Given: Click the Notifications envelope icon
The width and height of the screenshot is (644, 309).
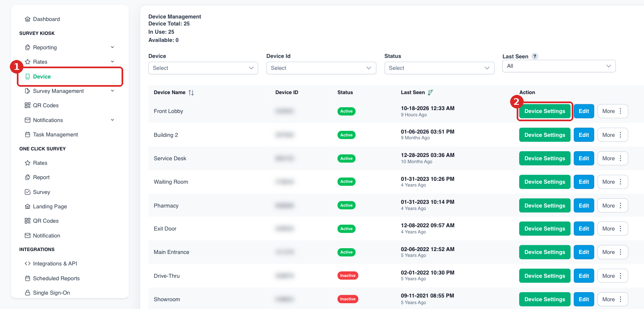Looking at the screenshot, I should [x=28, y=120].
